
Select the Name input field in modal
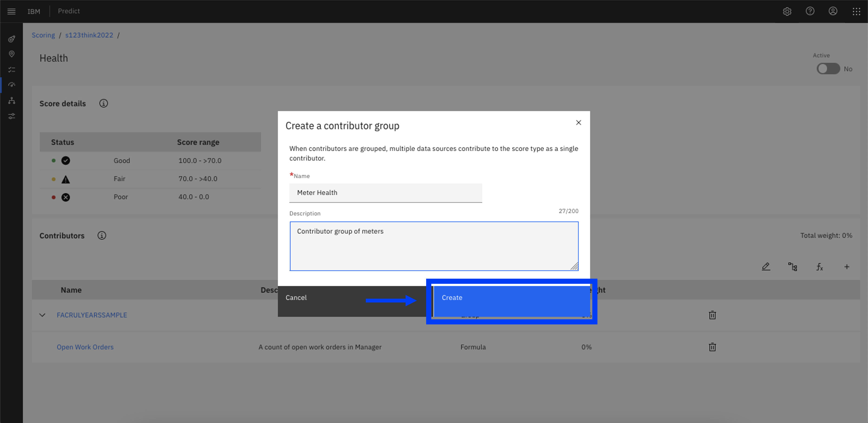pos(385,192)
